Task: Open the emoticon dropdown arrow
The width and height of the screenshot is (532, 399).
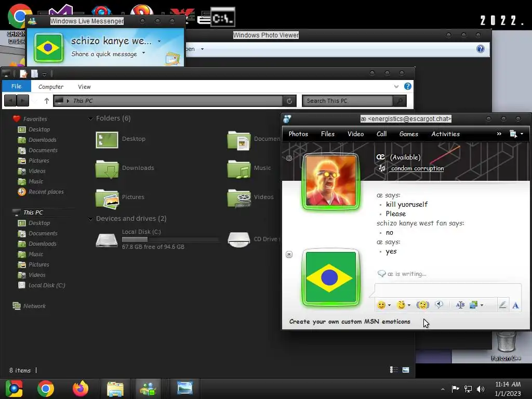Action: (389, 305)
